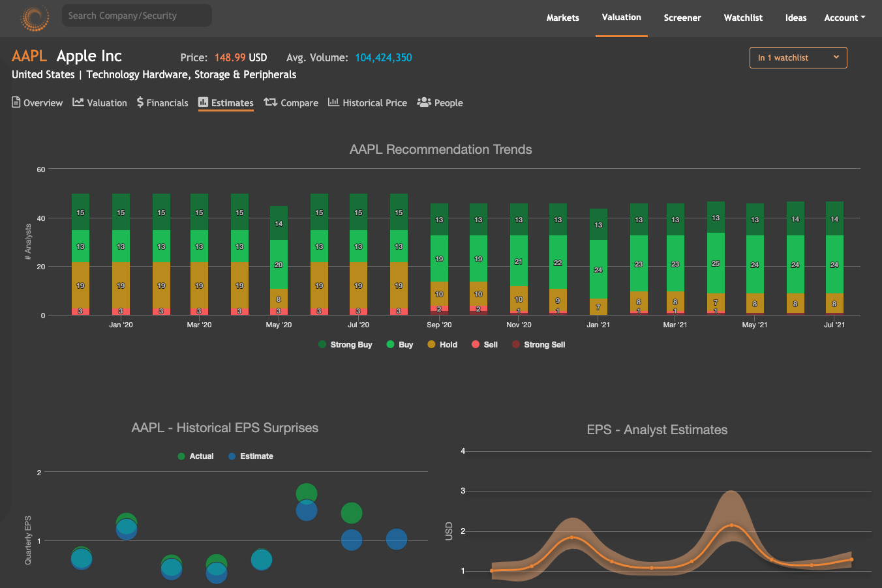Open the Historical Price tab
This screenshot has height=588, width=882.
367,103
